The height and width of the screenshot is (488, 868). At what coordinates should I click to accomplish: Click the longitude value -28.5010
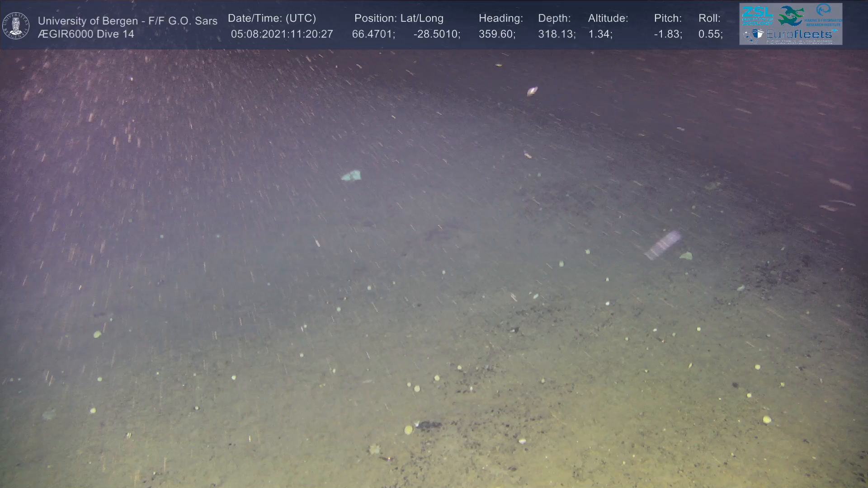click(x=436, y=34)
